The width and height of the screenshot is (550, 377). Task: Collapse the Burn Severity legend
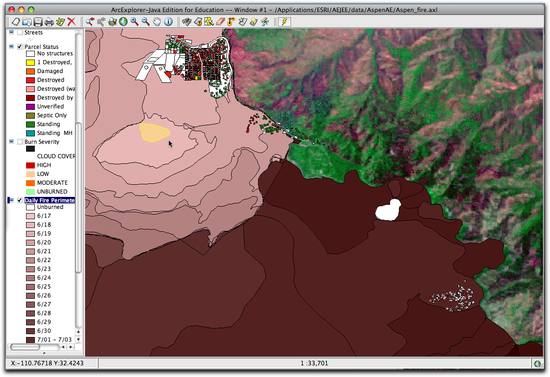[11, 142]
